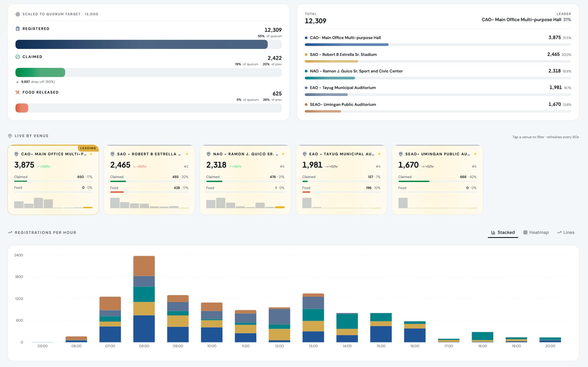The image size is (588, 367).
Task: Click the yellow status dot on the CAO card
Action: point(91,154)
